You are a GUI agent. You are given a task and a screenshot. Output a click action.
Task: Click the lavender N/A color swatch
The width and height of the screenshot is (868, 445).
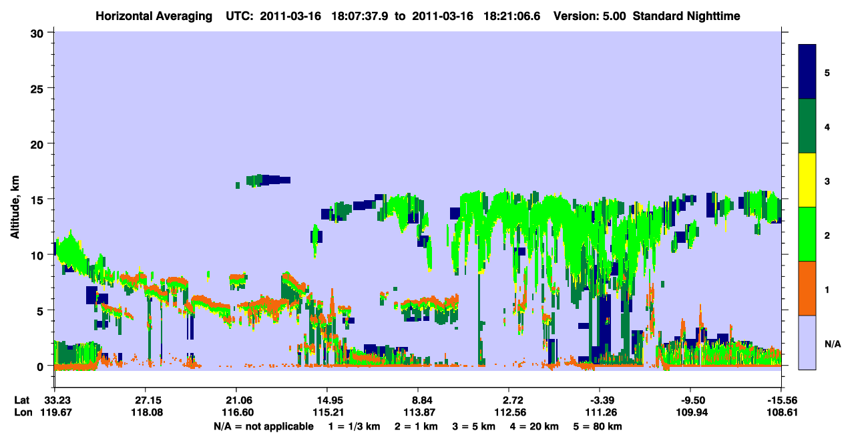pyautogui.click(x=807, y=342)
